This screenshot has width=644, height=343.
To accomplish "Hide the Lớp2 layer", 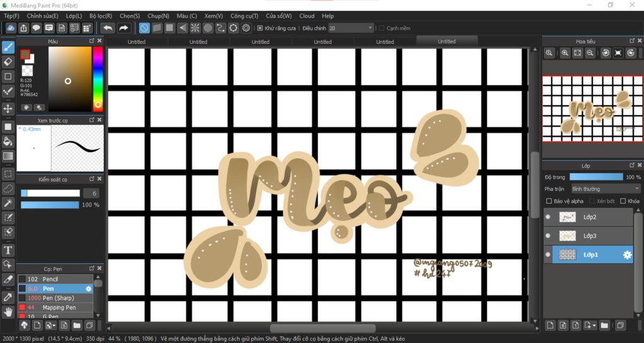I will (548, 217).
